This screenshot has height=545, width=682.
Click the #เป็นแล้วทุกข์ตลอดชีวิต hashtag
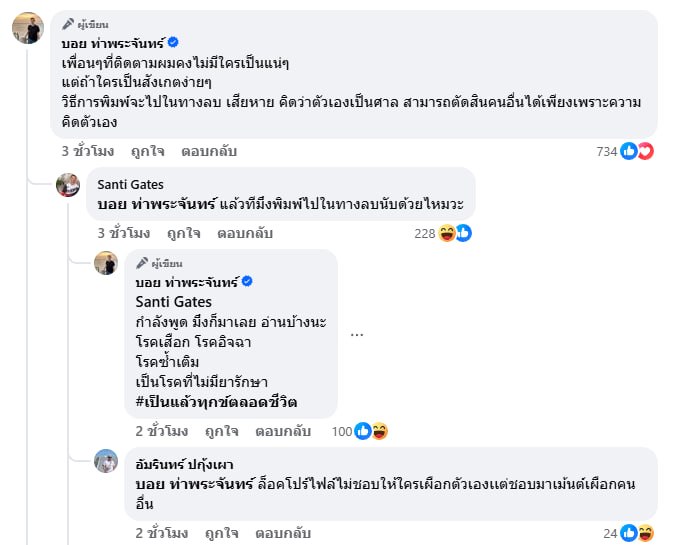point(216,402)
